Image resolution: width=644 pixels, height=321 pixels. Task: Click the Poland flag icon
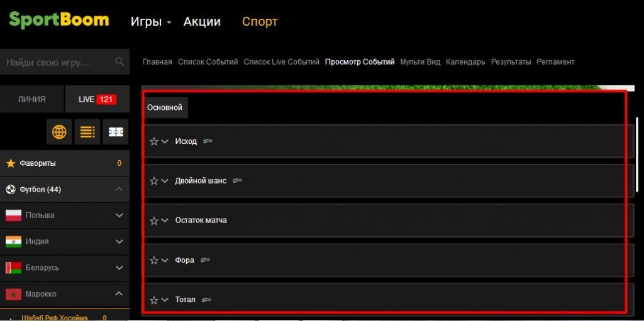pos(14,215)
